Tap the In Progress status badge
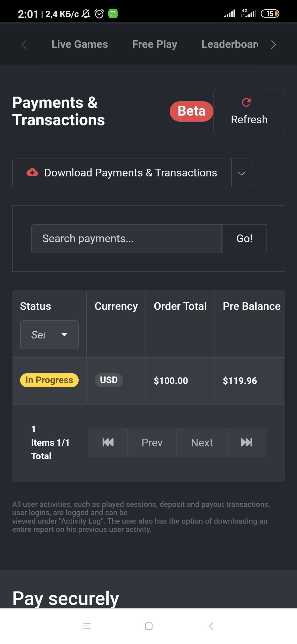The image size is (297, 644). (x=49, y=380)
